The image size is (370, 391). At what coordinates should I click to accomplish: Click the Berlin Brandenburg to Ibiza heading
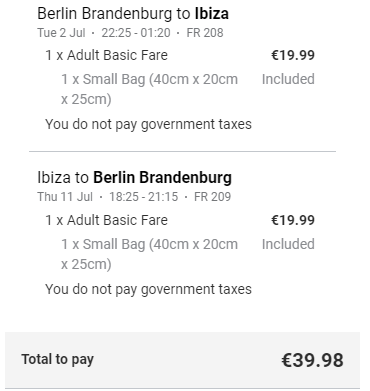133,14
